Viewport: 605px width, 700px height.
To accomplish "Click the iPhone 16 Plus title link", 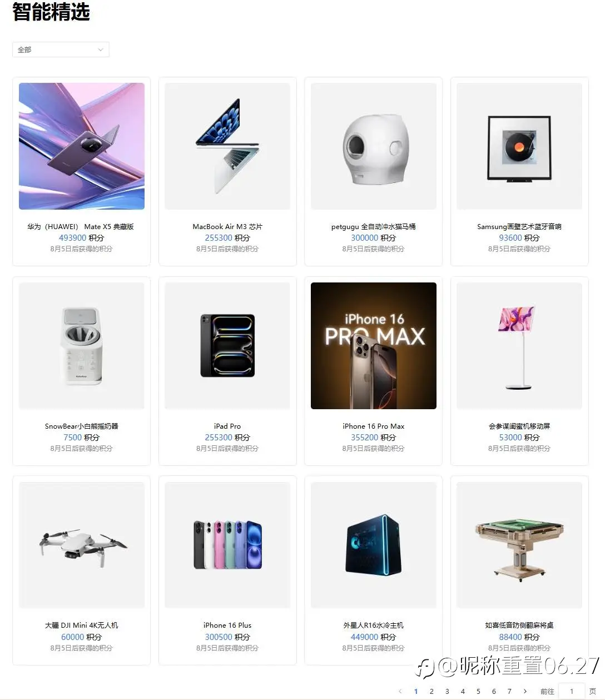I will tap(227, 625).
